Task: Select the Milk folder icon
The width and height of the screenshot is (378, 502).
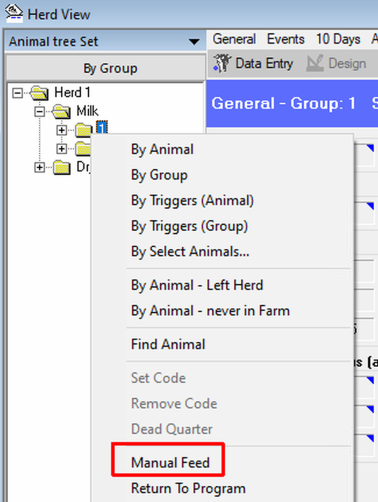Action: coord(61,111)
